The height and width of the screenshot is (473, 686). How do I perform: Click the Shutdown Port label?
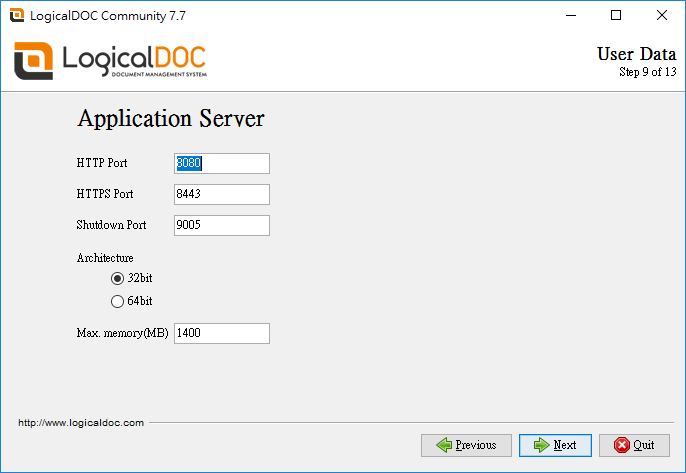[x=111, y=225]
